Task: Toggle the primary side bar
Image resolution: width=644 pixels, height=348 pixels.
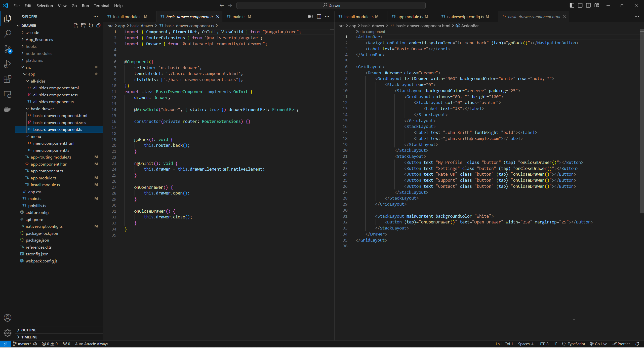Action: pos(572,5)
